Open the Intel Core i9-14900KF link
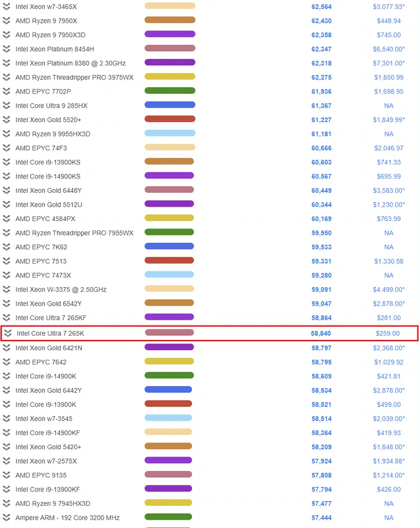Viewport: 420px width, 528px height. [48, 433]
